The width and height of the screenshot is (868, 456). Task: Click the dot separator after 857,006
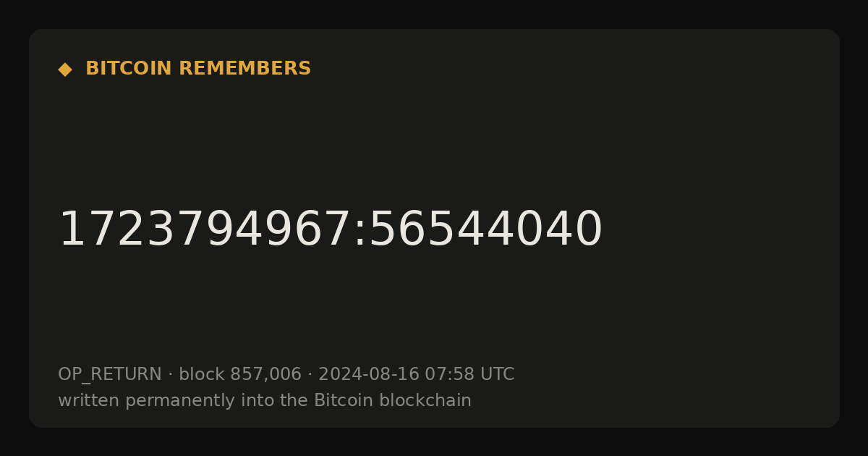pyautogui.click(x=310, y=375)
